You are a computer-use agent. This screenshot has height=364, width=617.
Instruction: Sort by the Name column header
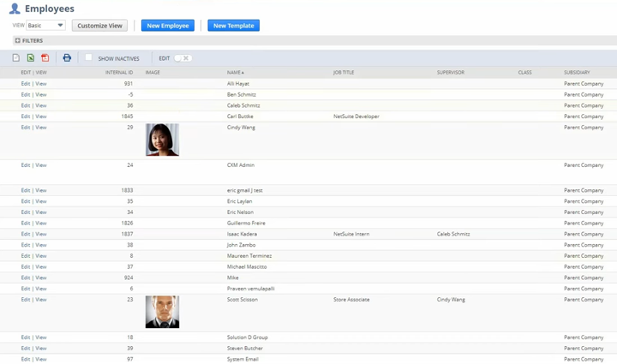[236, 72]
